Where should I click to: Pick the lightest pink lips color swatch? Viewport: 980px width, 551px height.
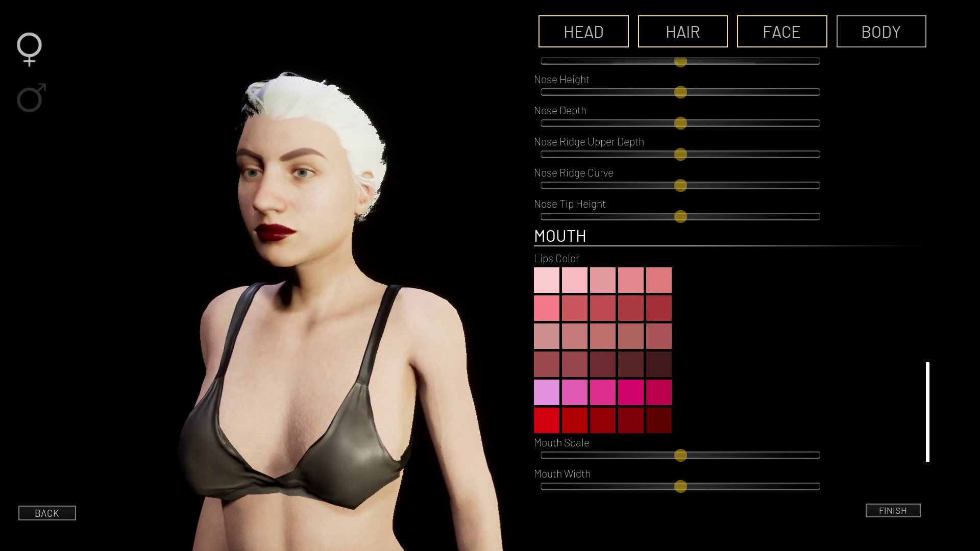pyautogui.click(x=547, y=280)
